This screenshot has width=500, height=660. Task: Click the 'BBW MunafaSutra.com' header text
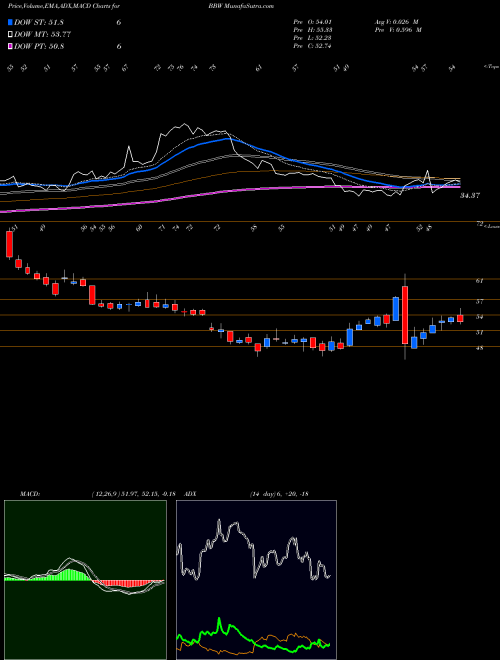tap(241, 6)
